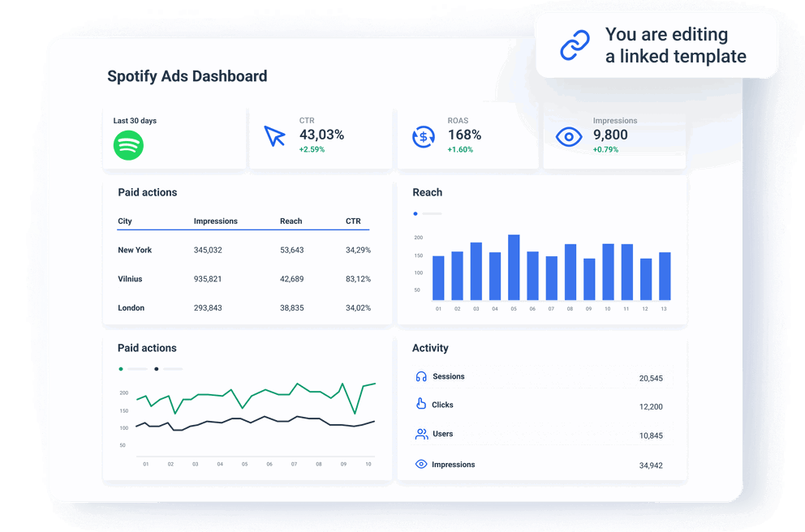The image size is (805, 532).
Task: Click the dollar coin icon beside ROAS
Action: tap(422, 136)
